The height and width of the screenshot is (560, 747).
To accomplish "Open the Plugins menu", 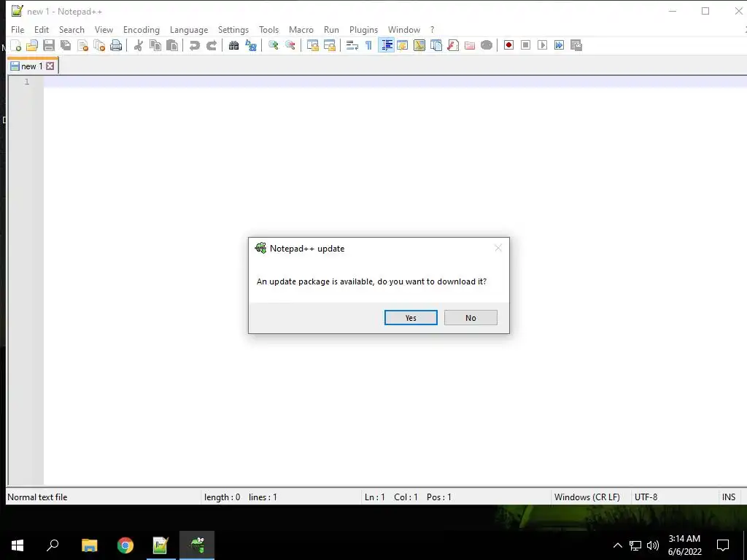I will (x=363, y=29).
